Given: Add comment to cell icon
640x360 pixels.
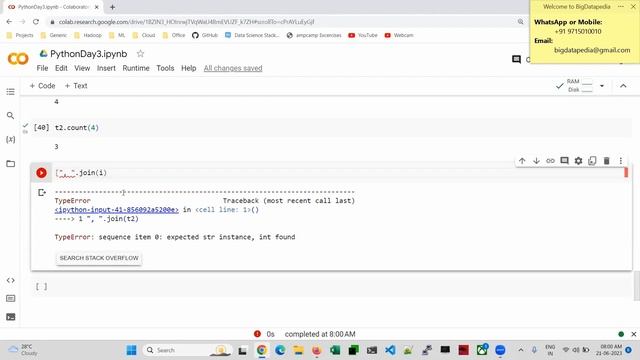Looking at the screenshot, I should [x=564, y=161].
